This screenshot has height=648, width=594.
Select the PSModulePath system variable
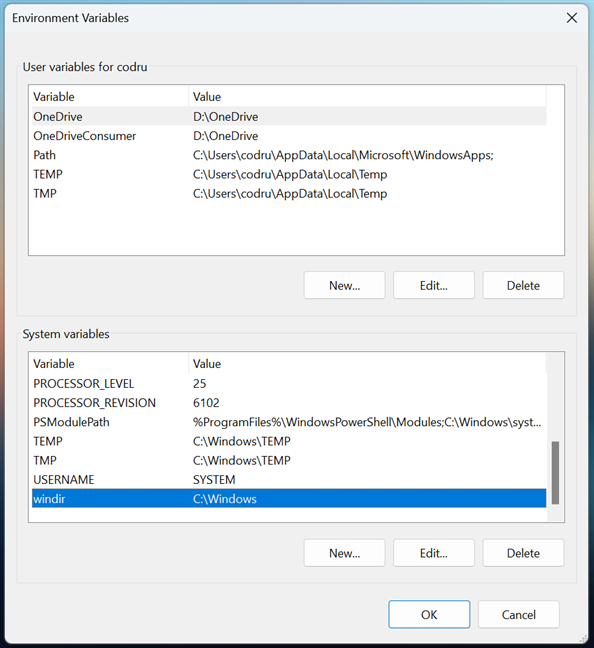pyautogui.click(x=289, y=422)
